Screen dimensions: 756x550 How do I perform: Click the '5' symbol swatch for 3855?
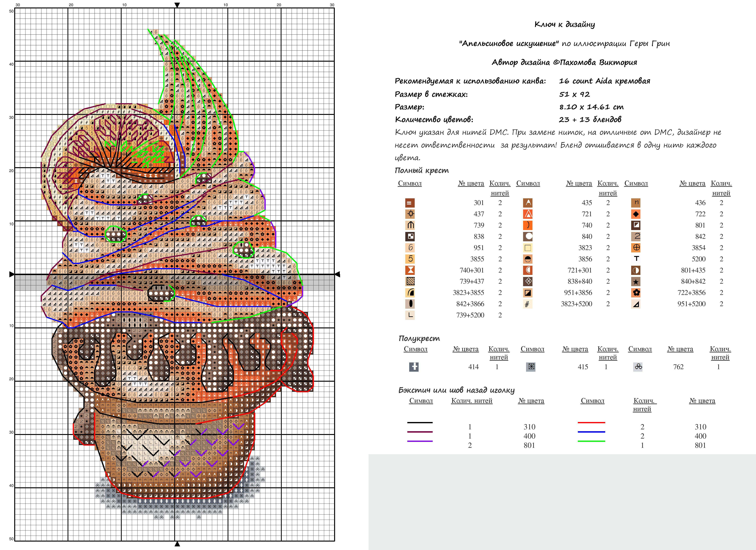coord(410,259)
